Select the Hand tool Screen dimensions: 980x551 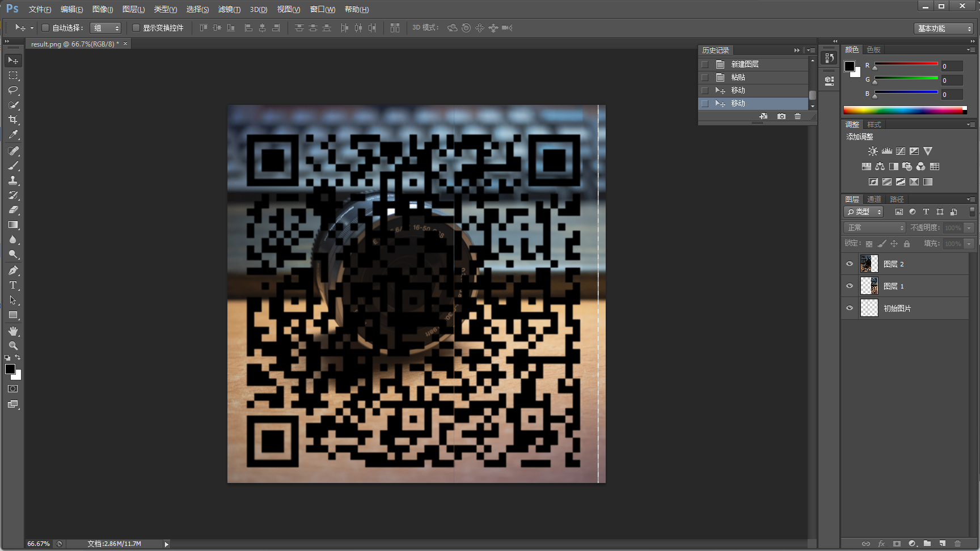pos(13,331)
